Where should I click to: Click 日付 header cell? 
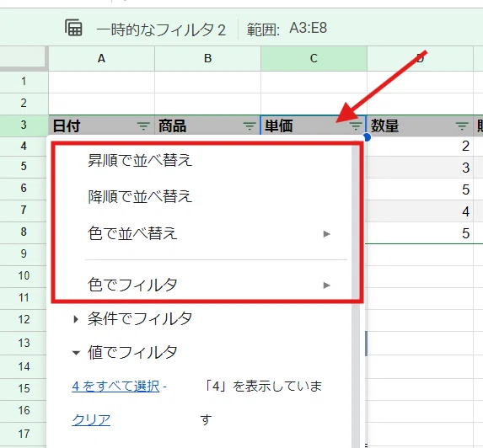pos(101,125)
